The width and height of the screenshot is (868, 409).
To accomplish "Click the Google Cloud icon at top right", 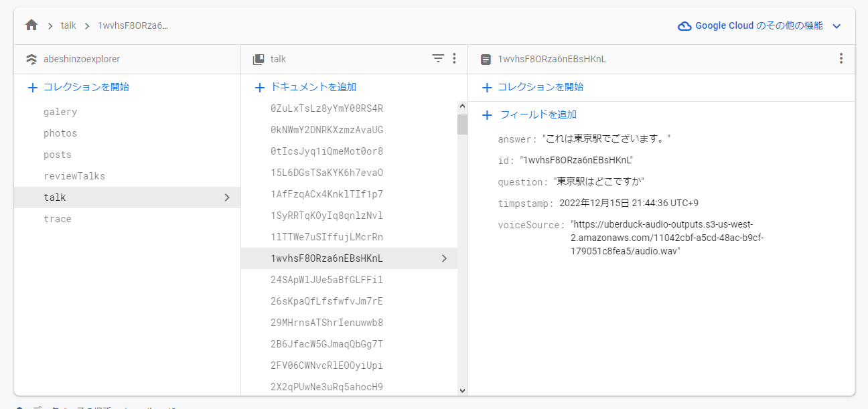I will pyautogui.click(x=684, y=26).
